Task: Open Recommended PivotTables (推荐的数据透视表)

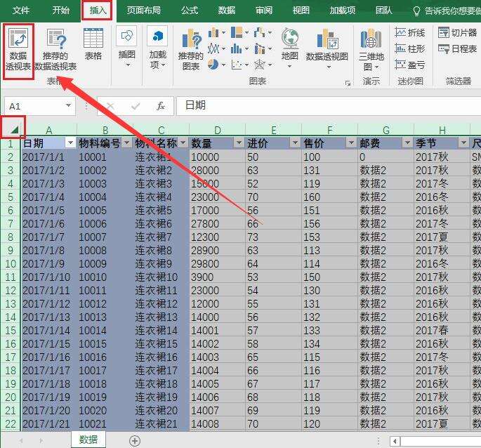Action: pyautogui.click(x=55, y=49)
